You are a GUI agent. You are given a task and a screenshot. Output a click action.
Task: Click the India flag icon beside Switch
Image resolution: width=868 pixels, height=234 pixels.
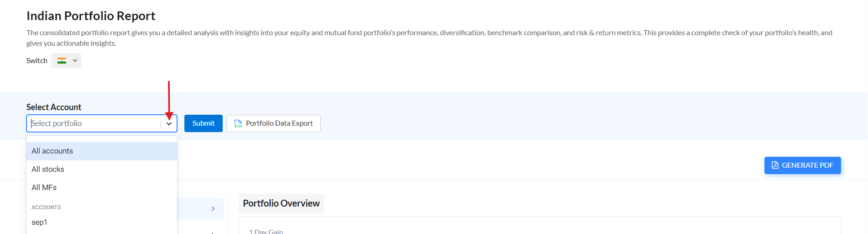pyautogui.click(x=62, y=61)
